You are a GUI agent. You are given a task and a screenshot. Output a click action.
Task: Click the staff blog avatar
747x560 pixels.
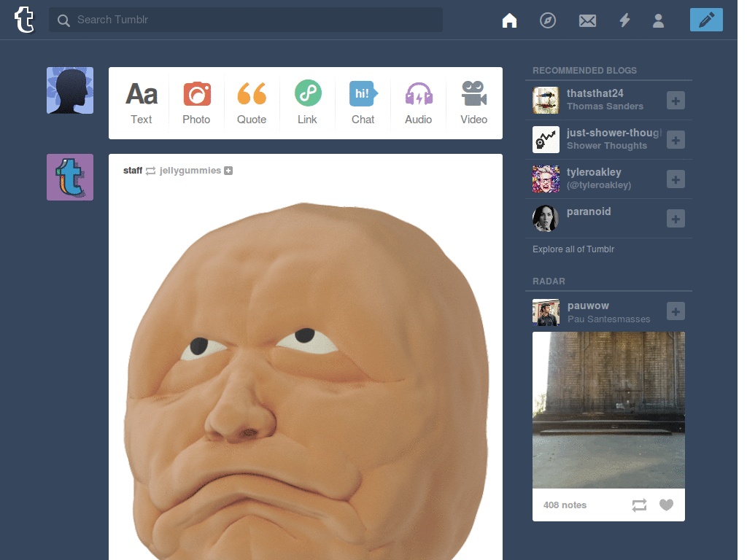pyautogui.click(x=70, y=177)
